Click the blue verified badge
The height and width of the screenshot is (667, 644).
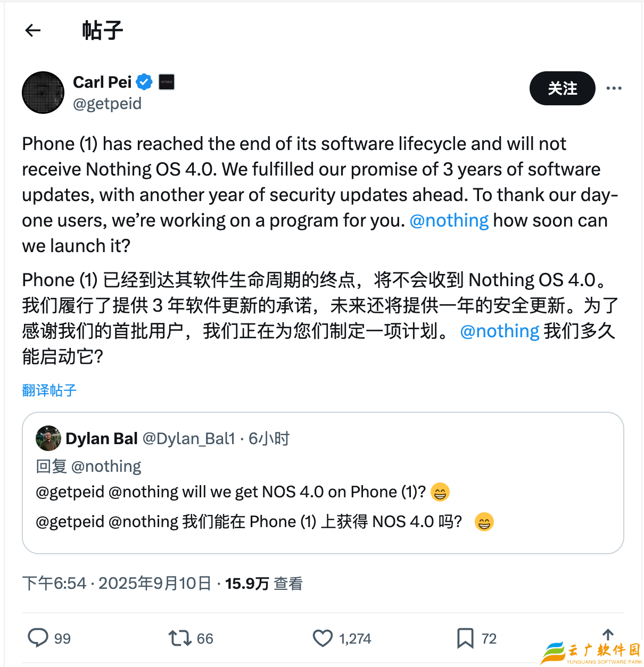[144, 82]
